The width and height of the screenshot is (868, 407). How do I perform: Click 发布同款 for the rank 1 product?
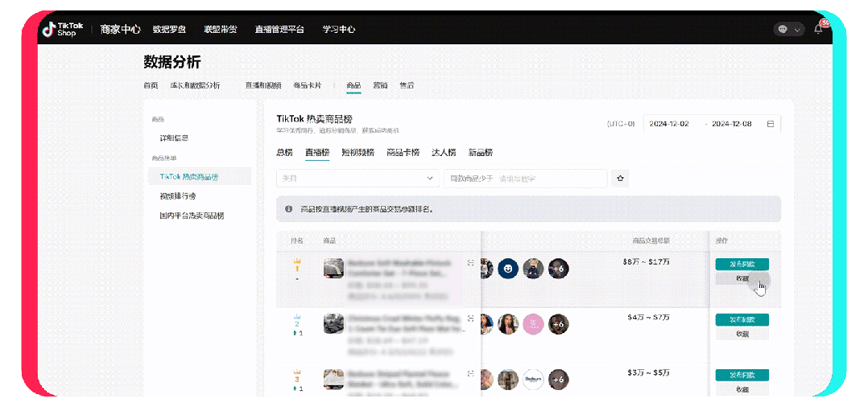(x=742, y=264)
